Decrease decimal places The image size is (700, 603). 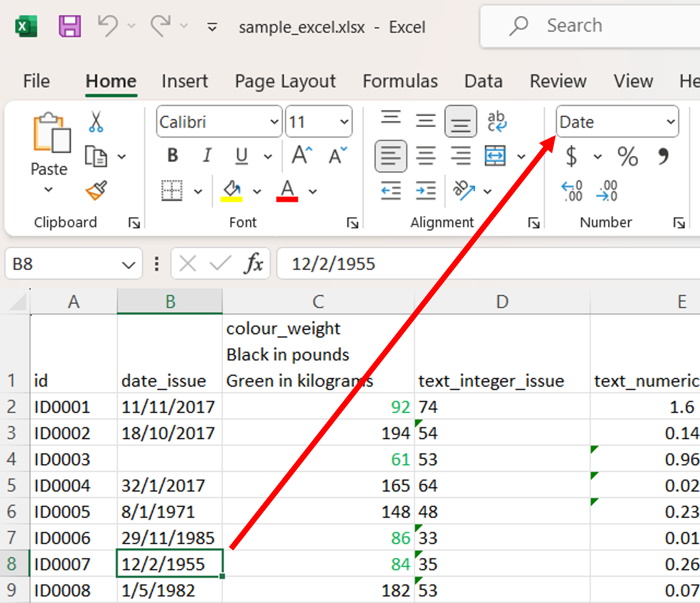(x=606, y=191)
